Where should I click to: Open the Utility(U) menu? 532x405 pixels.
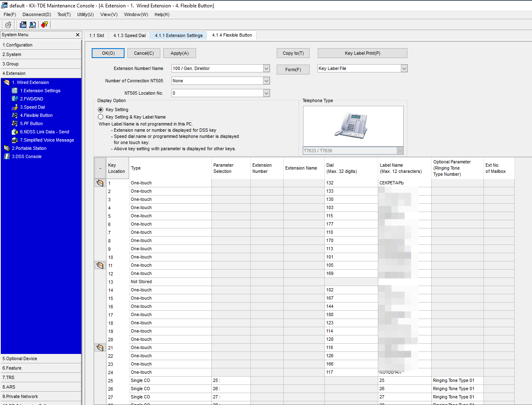pos(86,14)
